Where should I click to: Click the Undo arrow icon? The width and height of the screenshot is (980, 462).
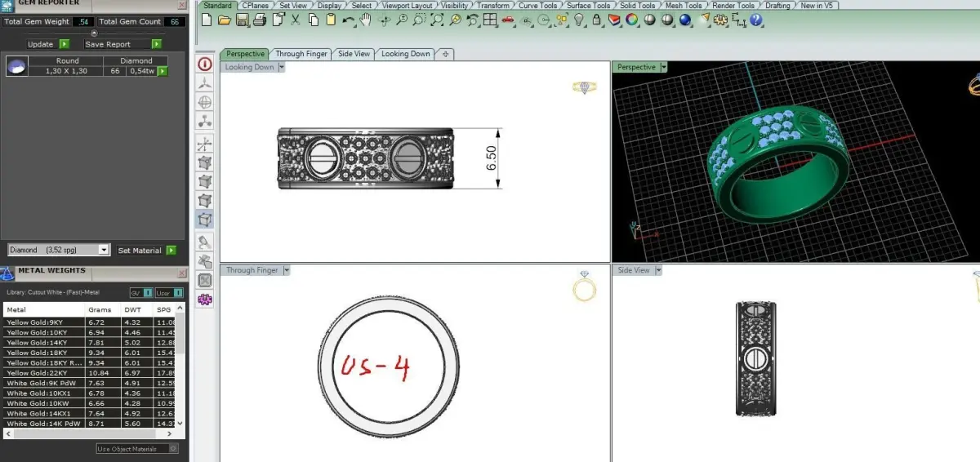tap(348, 20)
